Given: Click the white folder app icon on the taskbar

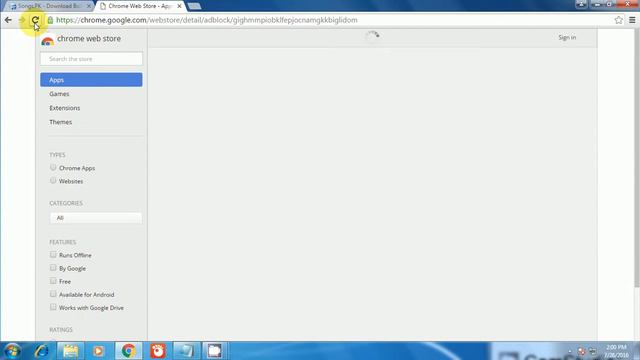Looking at the screenshot, I should pyautogui.click(x=214, y=351).
